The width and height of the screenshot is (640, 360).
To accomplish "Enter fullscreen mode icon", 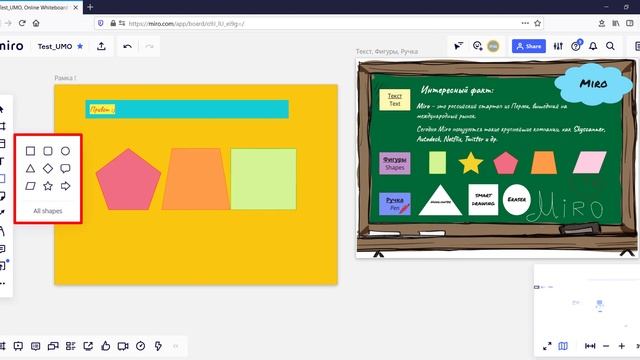I will point(547,346).
